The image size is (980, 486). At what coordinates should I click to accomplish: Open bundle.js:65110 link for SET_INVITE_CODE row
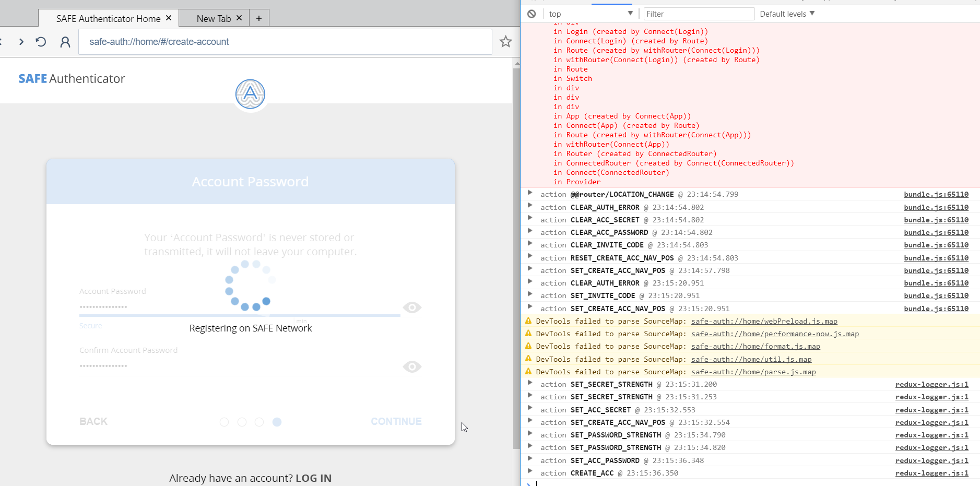[936, 295]
